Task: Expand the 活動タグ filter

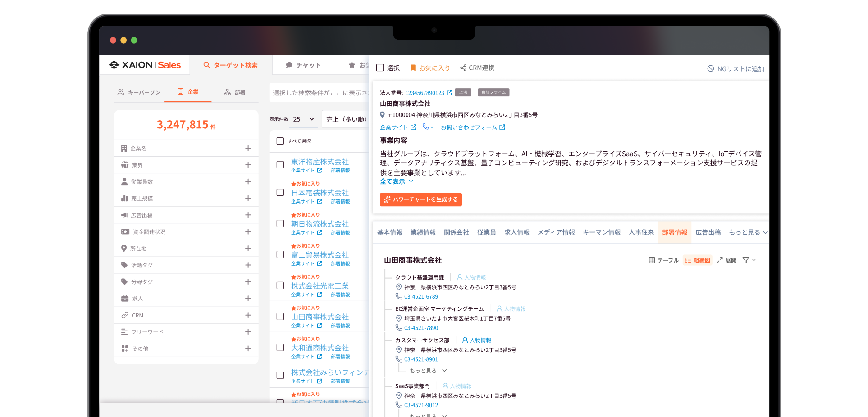Action: (248, 265)
